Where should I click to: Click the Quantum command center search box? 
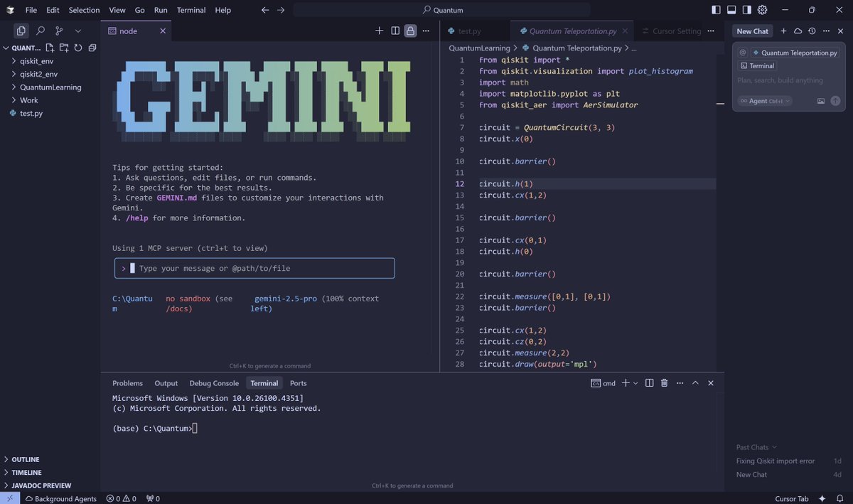click(x=441, y=10)
